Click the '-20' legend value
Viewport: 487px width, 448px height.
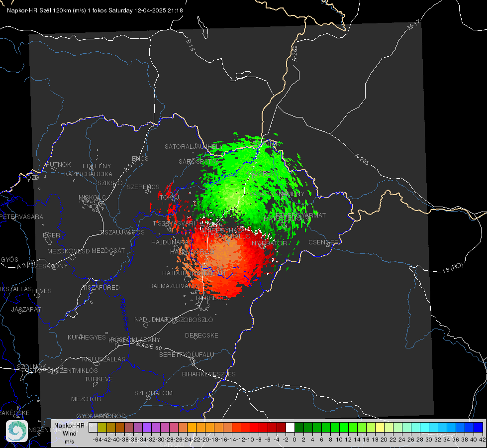(x=205, y=440)
